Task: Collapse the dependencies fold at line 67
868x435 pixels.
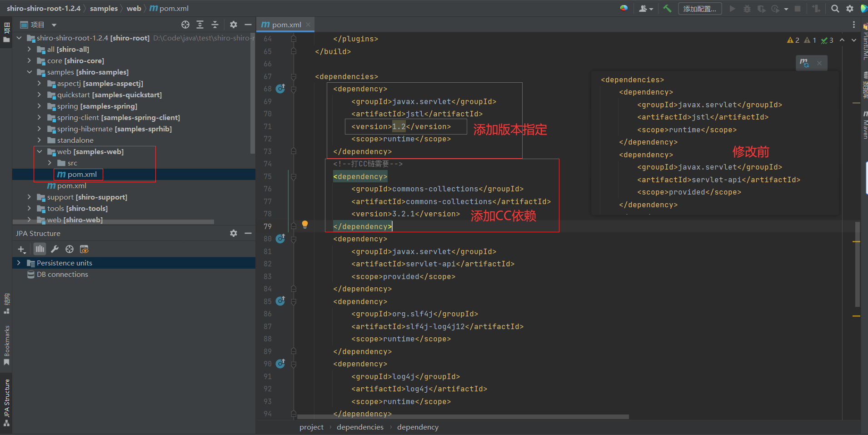Action: pyautogui.click(x=294, y=77)
